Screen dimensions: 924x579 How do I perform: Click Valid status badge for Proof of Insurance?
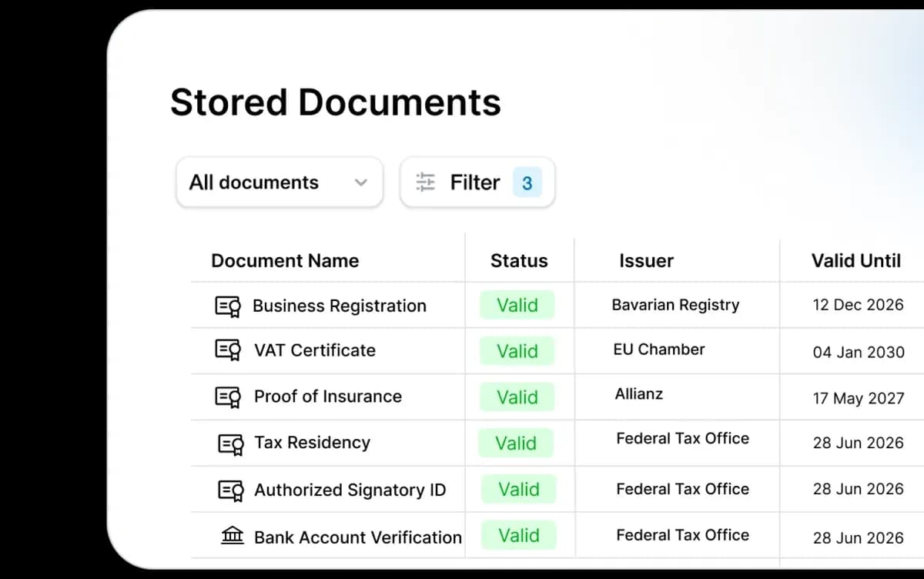tap(517, 397)
